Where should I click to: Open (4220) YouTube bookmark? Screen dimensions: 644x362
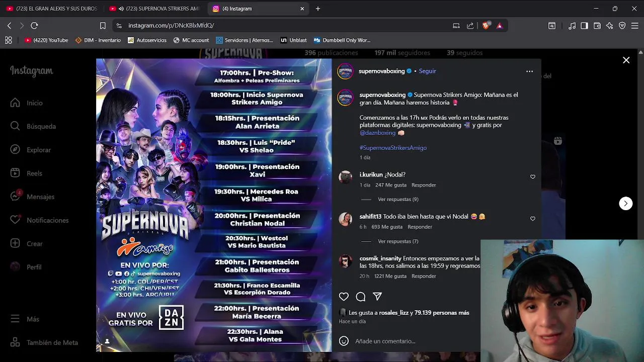pos(46,40)
